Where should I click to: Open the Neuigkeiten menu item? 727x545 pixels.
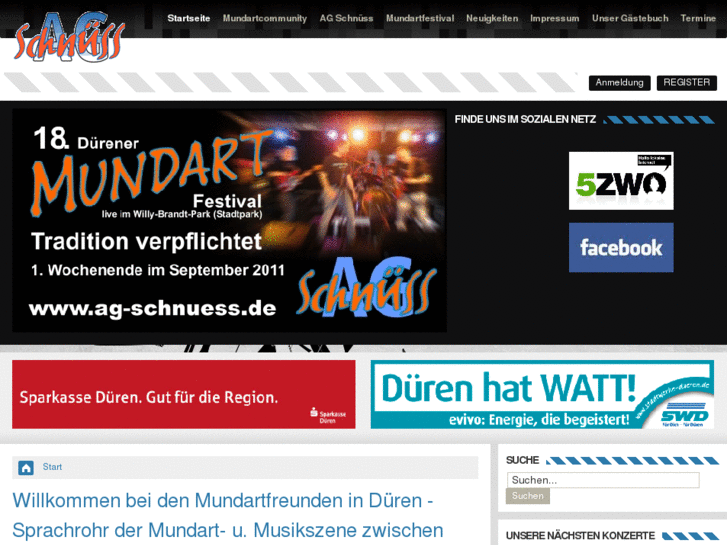click(492, 19)
